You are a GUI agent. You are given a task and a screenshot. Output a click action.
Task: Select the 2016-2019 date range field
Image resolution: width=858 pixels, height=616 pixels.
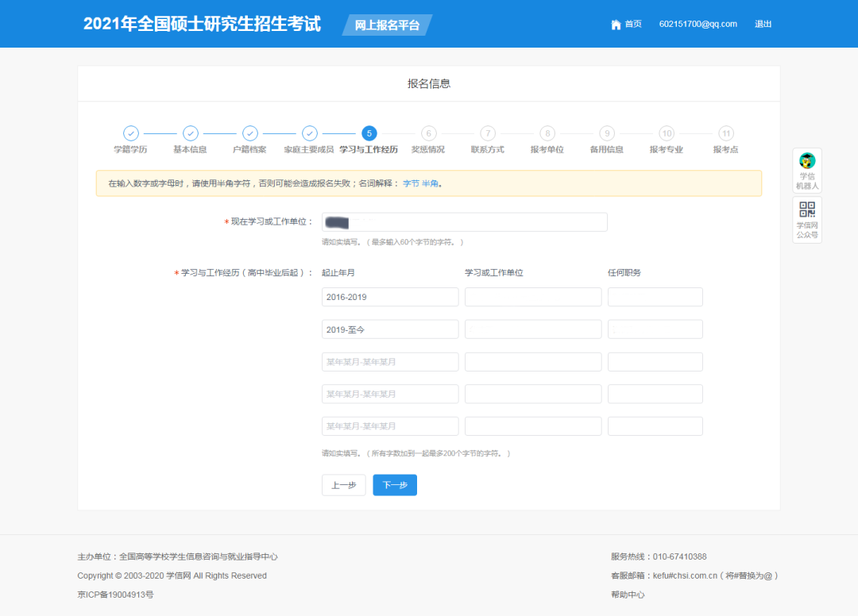coord(389,296)
